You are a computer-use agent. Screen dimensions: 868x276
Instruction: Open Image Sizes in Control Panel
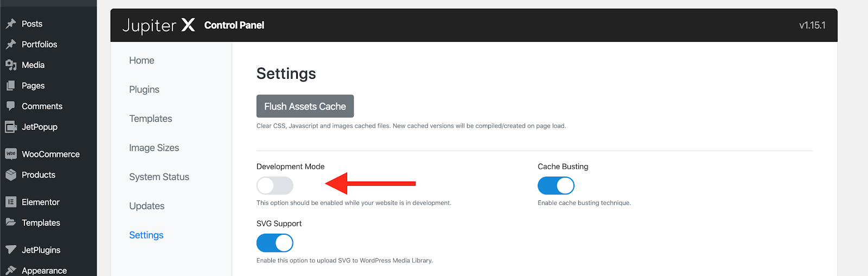click(154, 148)
